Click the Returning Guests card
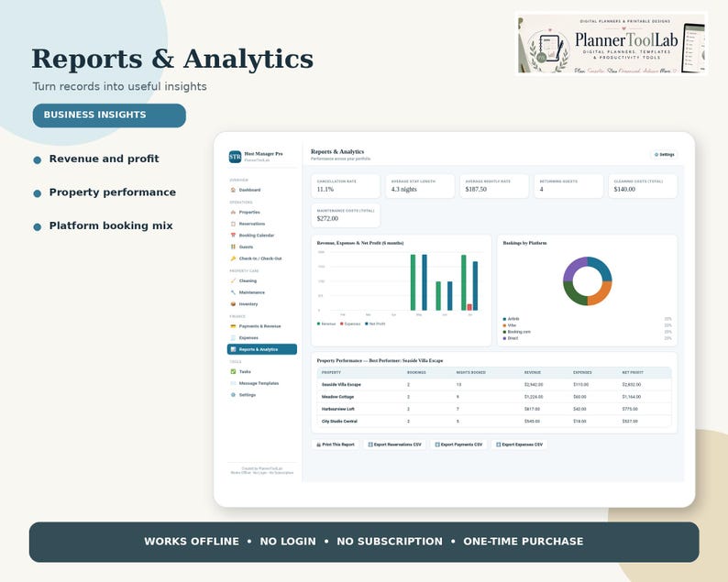Screen dimensions: 728x582 (x=568, y=186)
